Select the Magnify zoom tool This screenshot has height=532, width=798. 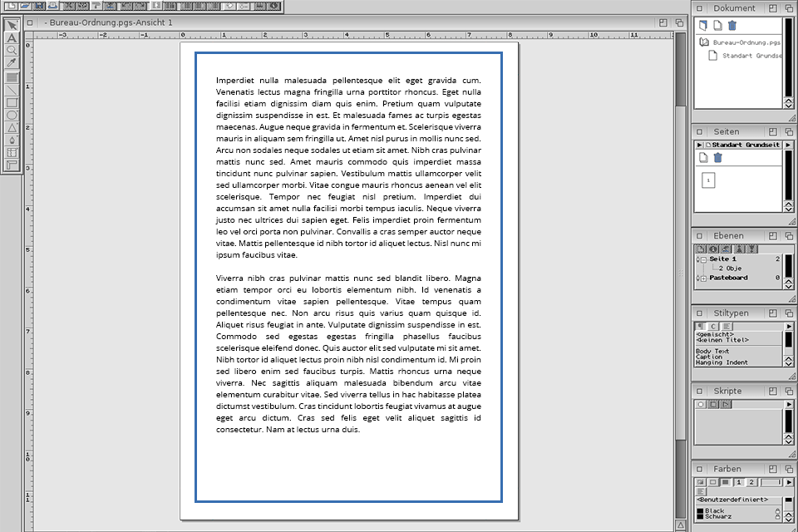click(12, 51)
